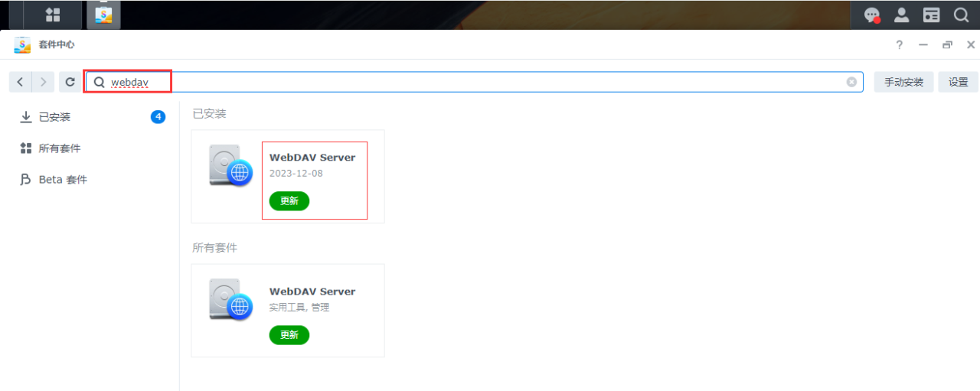980x391 pixels.
Task: Click the 所有套件 section heading
Action: 214,248
